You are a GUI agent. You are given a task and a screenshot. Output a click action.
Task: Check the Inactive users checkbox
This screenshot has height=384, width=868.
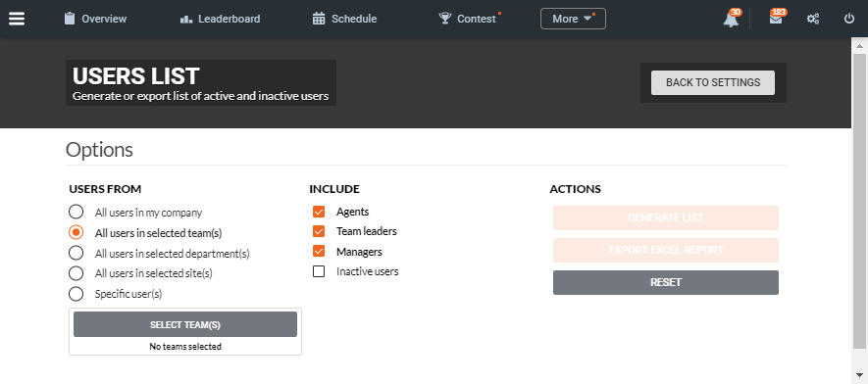pos(319,271)
